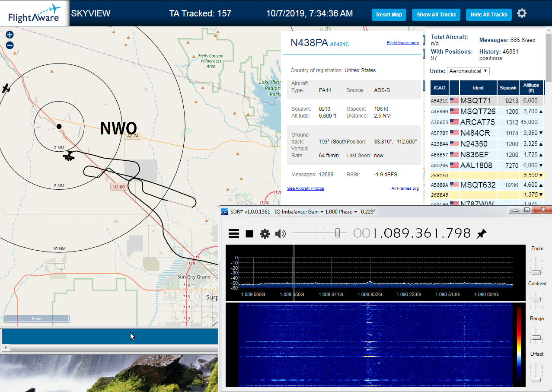Open the Units Aeronautical dropdown
Image resolution: width=552 pixels, height=392 pixels.
click(x=468, y=71)
